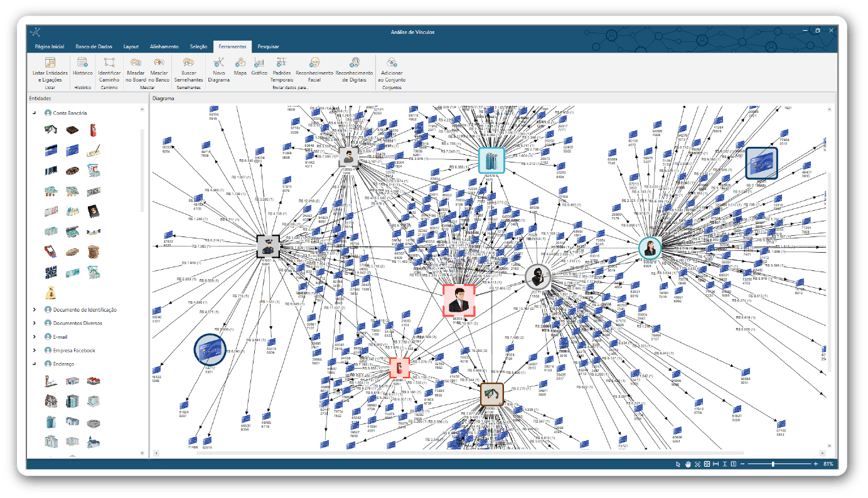Click Listar Entidades e Ligações
Image resolution: width=868 pixels, height=498 pixels.
point(50,70)
